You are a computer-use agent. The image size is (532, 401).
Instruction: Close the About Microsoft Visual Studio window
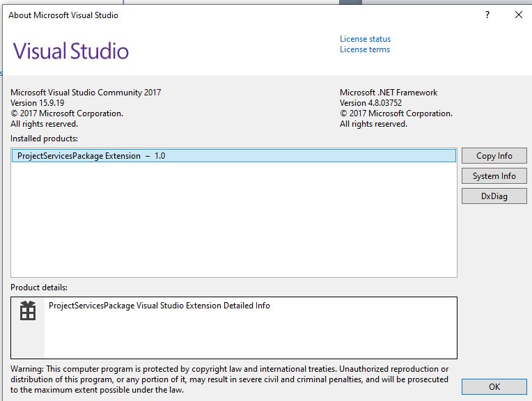(518, 15)
